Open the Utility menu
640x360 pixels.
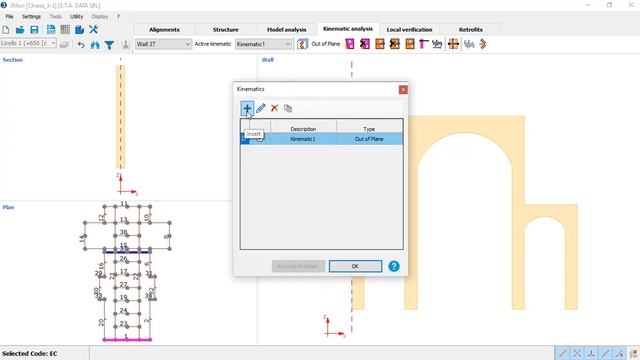[x=76, y=16]
